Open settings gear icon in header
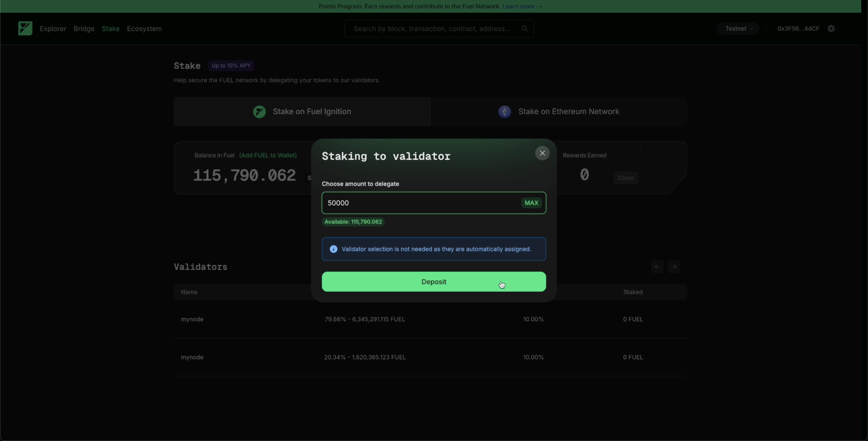The image size is (868, 441). coord(831,28)
